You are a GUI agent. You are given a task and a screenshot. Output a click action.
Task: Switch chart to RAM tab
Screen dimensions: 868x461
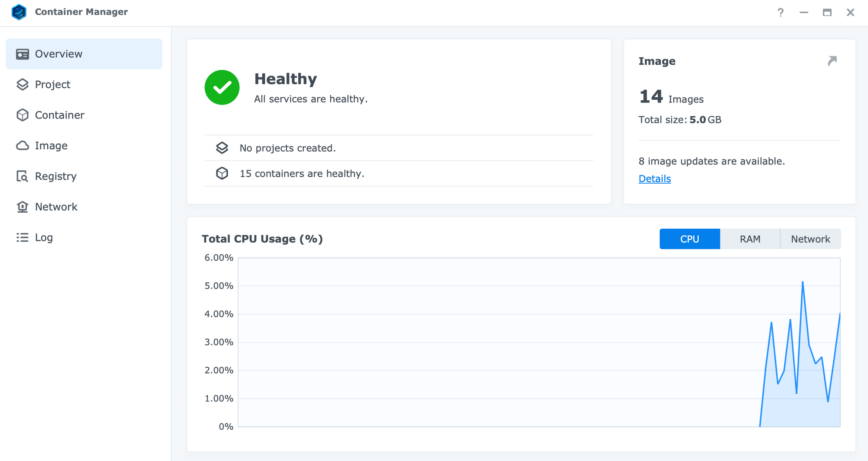[x=750, y=239]
